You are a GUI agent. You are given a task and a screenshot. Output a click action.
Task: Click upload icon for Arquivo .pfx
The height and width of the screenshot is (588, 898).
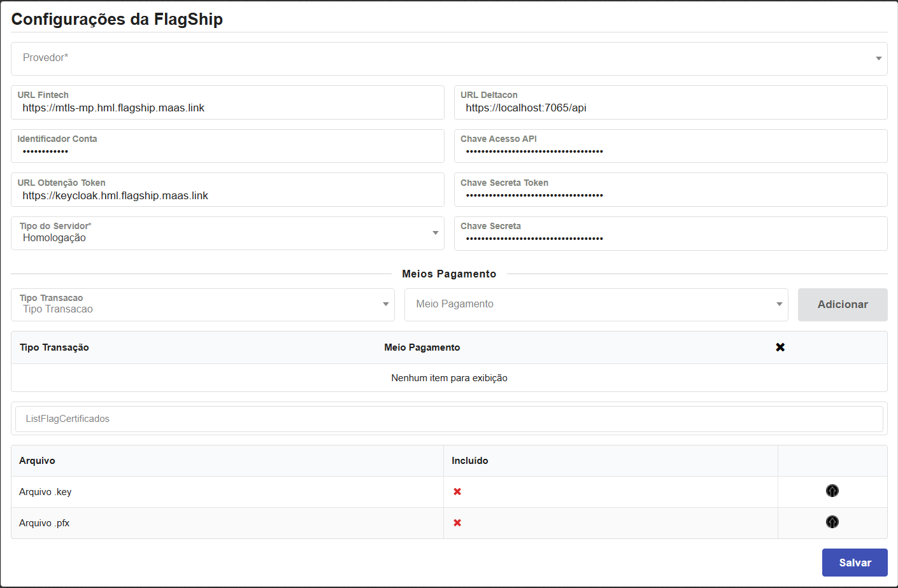click(x=832, y=522)
